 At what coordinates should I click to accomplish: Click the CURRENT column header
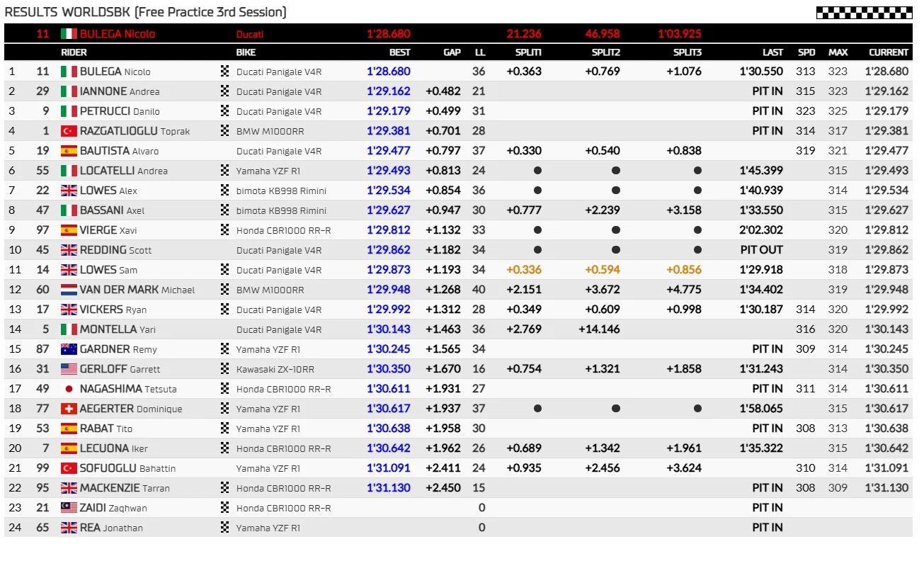pyautogui.click(x=889, y=52)
